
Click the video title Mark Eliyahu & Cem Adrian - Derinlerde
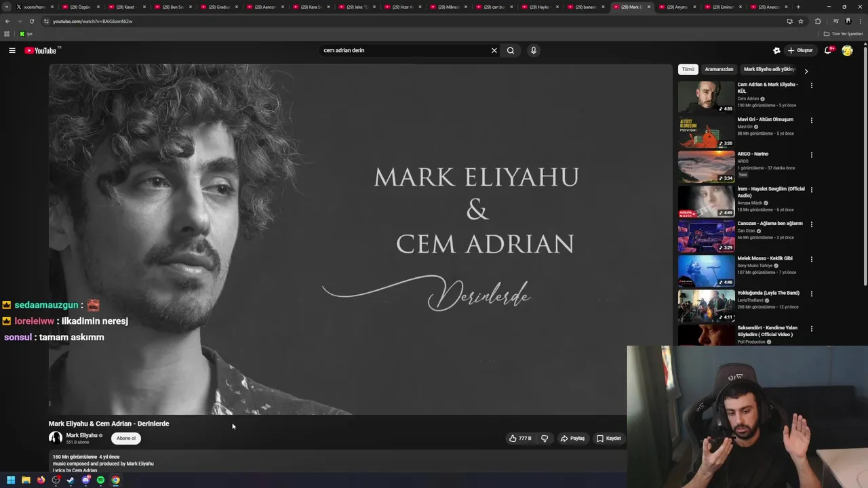108,424
